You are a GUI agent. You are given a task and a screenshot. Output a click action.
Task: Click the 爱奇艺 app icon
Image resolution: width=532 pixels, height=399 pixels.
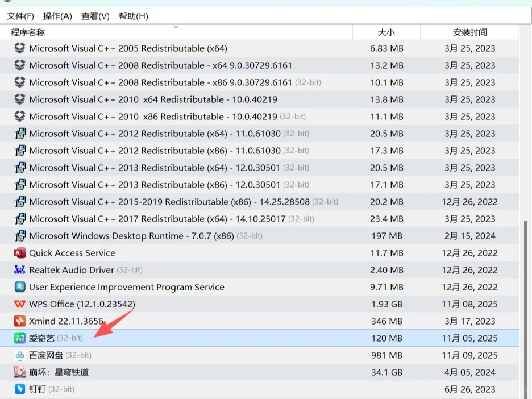pos(20,338)
